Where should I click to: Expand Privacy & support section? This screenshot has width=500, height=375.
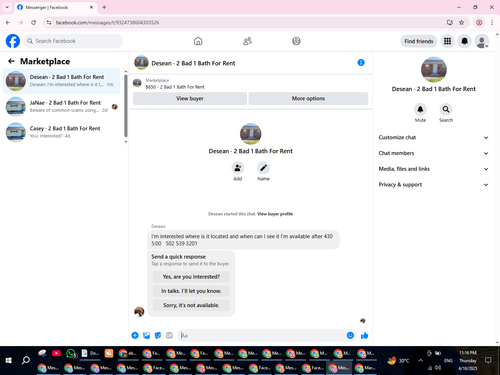click(x=434, y=184)
